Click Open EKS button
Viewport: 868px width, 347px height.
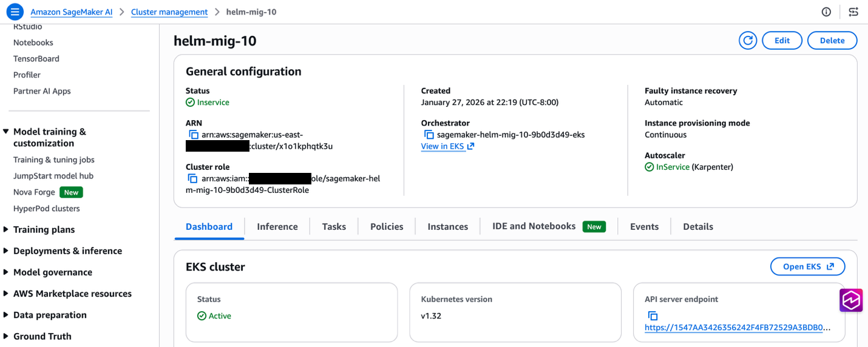coord(807,266)
